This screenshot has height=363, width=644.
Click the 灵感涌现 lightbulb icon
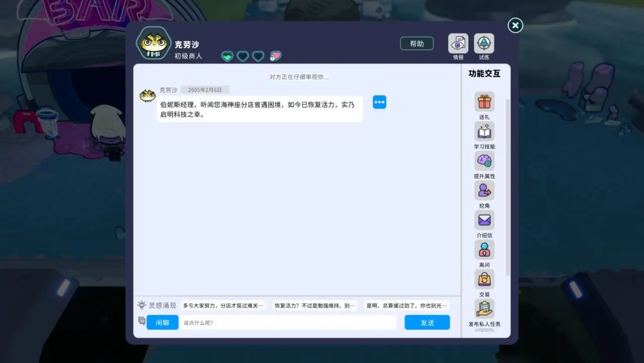pyautogui.click(x=142, y=305)
